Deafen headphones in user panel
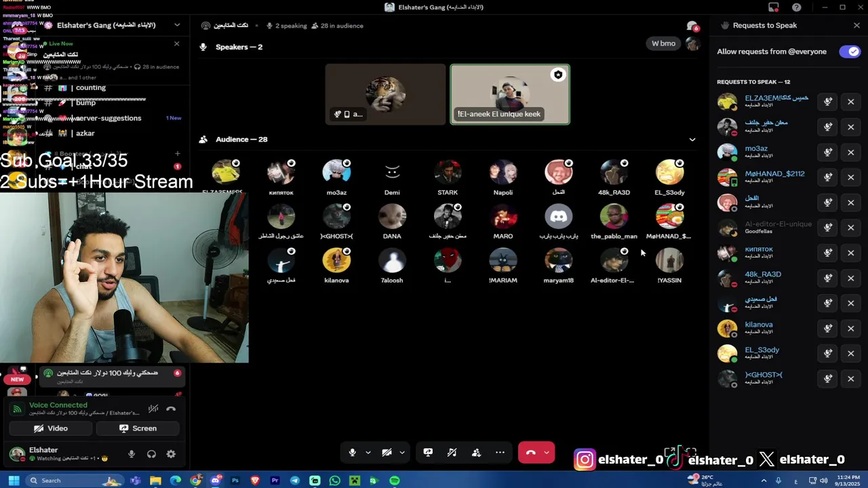868x488 pixels. click(x=151, y=454)
